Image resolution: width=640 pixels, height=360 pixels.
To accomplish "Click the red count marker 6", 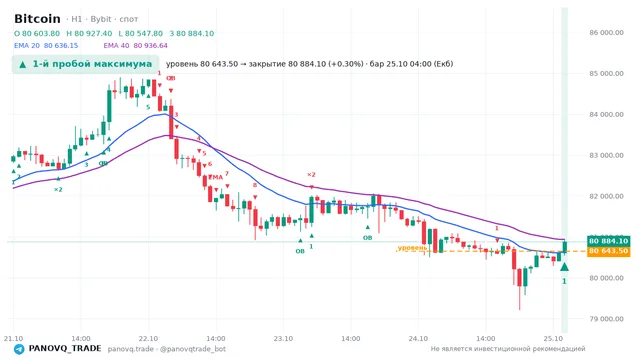I will (x=210, y=164).
